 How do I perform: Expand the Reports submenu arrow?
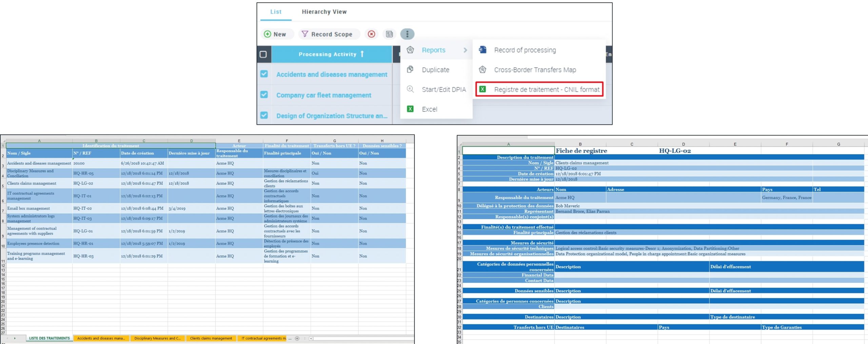[x=465, y=50]
